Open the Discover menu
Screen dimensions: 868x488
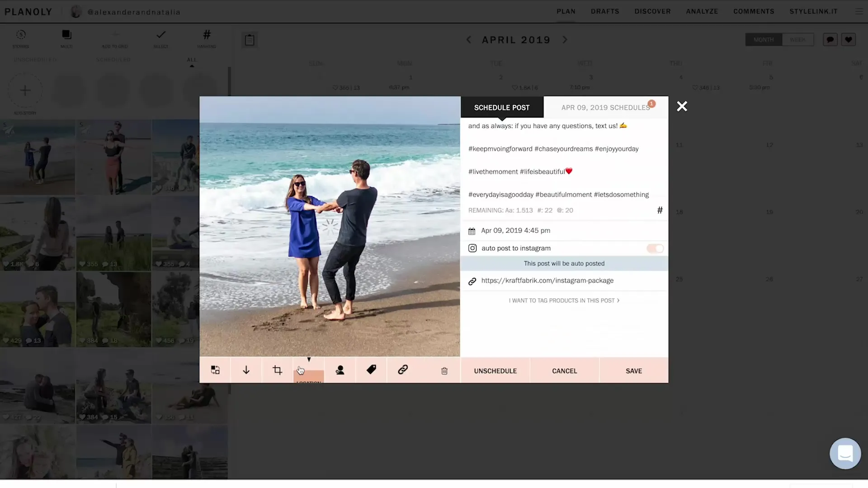click(652, 11)
